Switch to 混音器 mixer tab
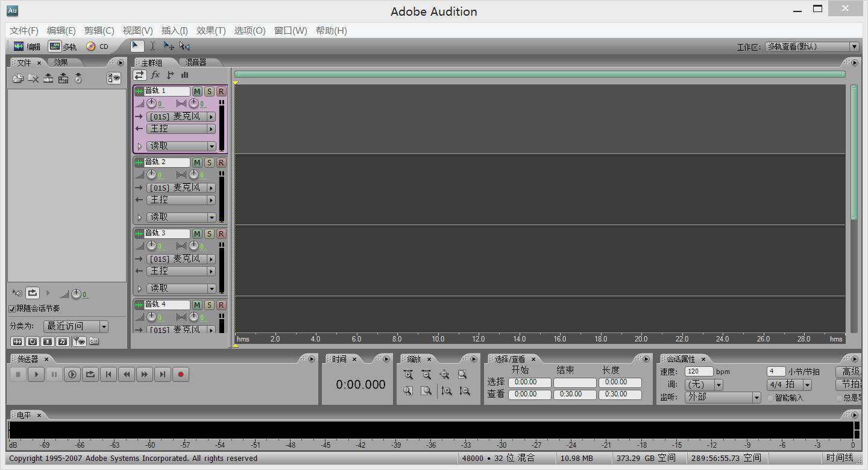 coord(196,62)
